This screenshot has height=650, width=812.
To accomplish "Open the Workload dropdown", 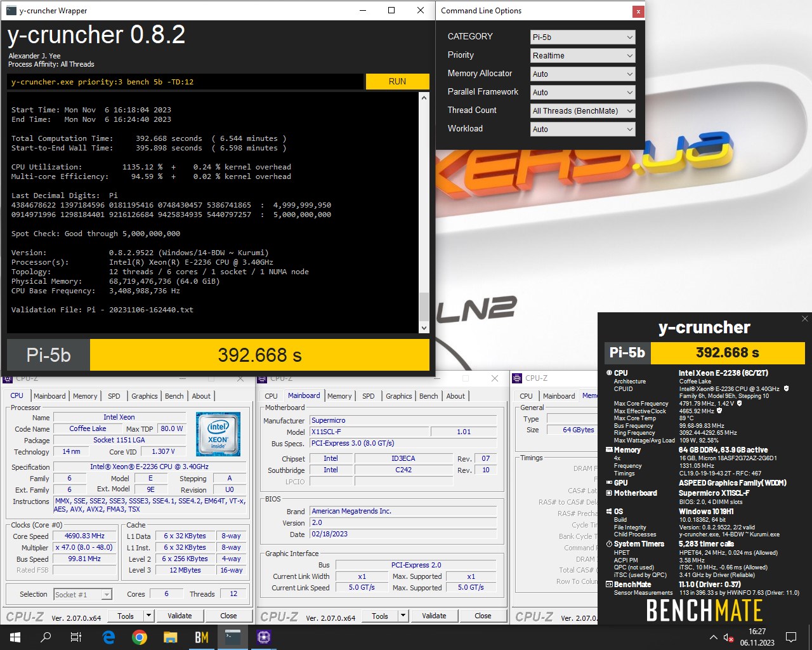I will (x=582, y=129).
